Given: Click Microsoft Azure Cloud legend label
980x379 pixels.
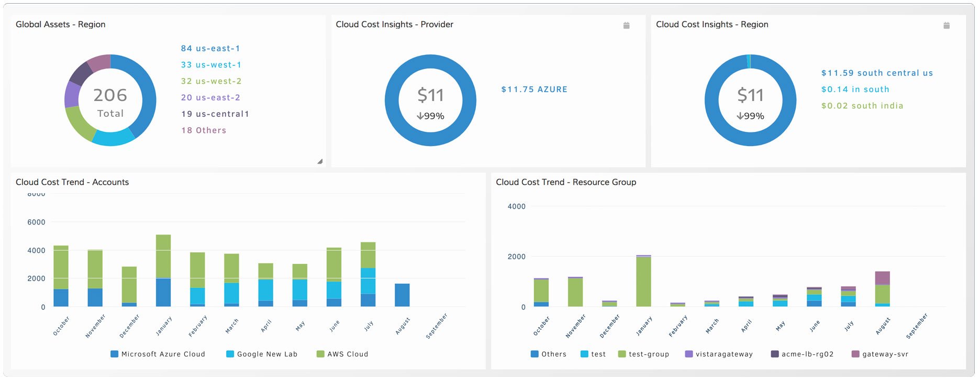Looking at the screenshot, I should 163,354.
